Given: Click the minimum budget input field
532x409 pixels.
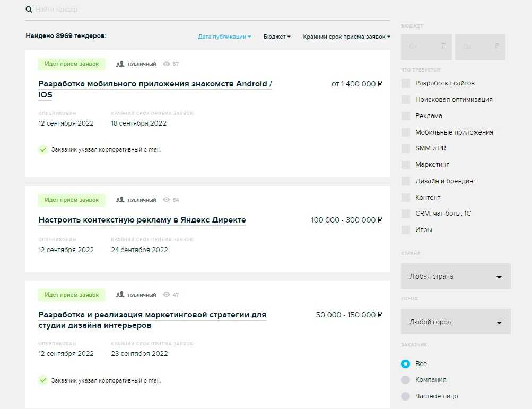Looking at the screenshot, I should pos(426,47).
